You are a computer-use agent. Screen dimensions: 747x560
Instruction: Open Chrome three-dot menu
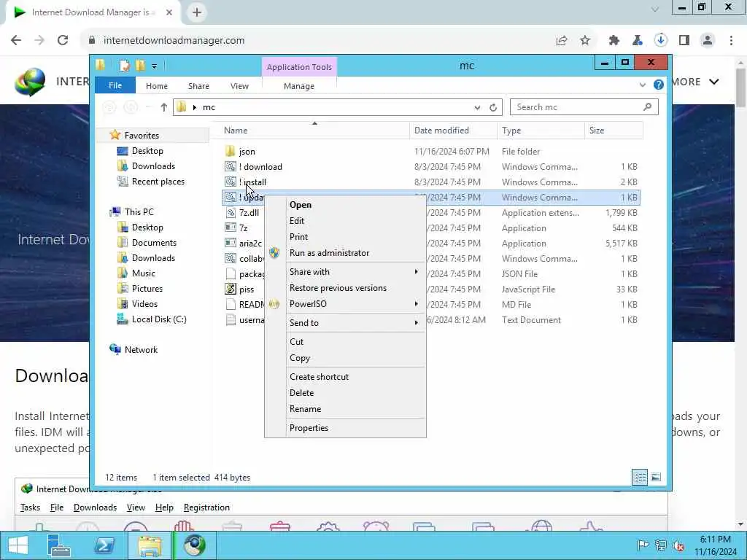(x=731, y=41)
